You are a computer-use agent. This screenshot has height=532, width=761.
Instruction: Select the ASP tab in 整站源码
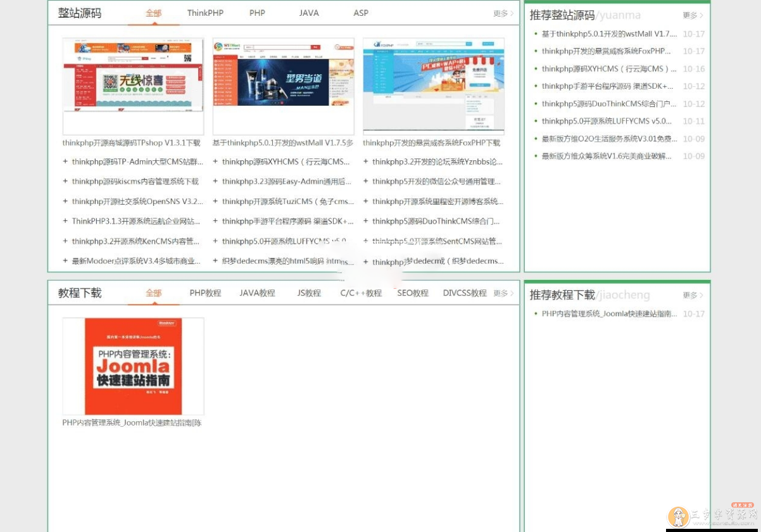360,13
